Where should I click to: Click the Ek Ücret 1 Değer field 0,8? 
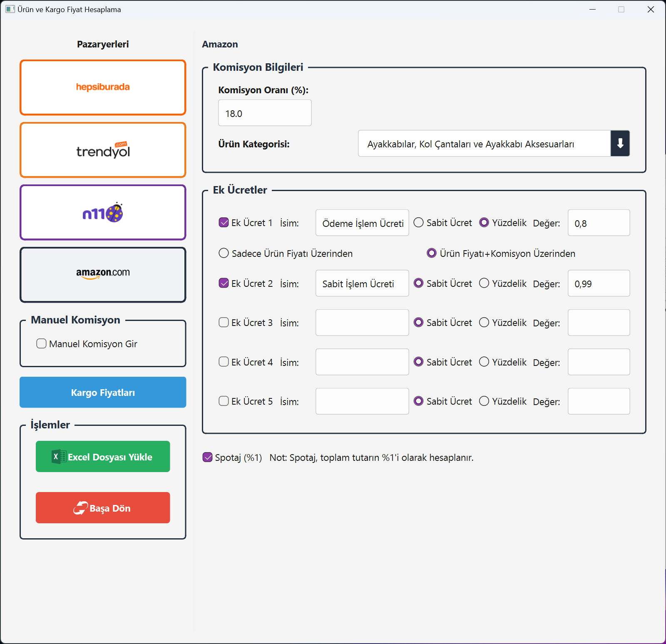coord(599,223)
